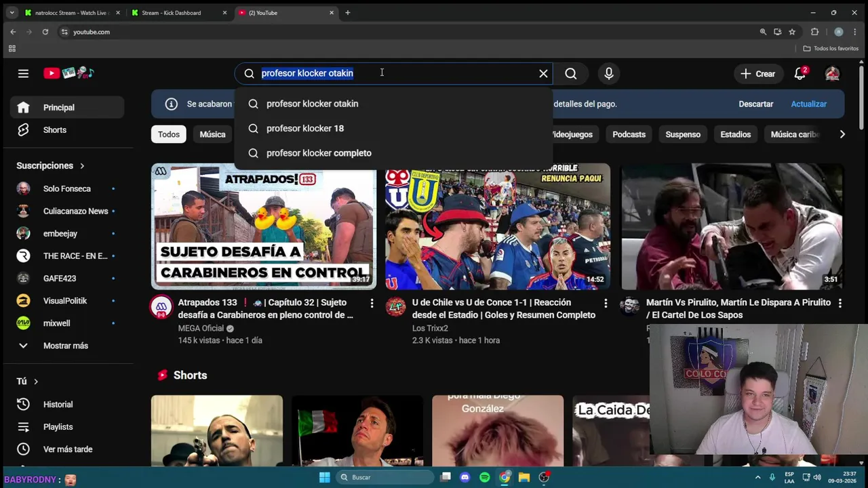The image size is (868, 488).
Task: Open options menu for Atrapados 133 video
Action: [x=372, y=303]
